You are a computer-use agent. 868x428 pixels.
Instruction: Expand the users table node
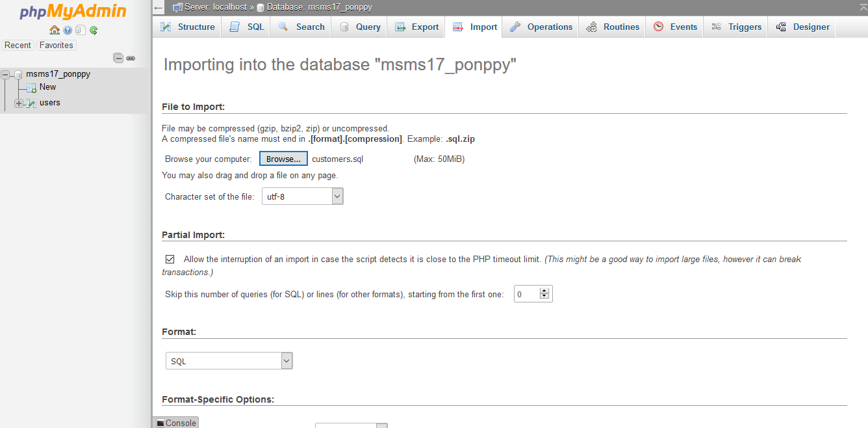[18, 103]
